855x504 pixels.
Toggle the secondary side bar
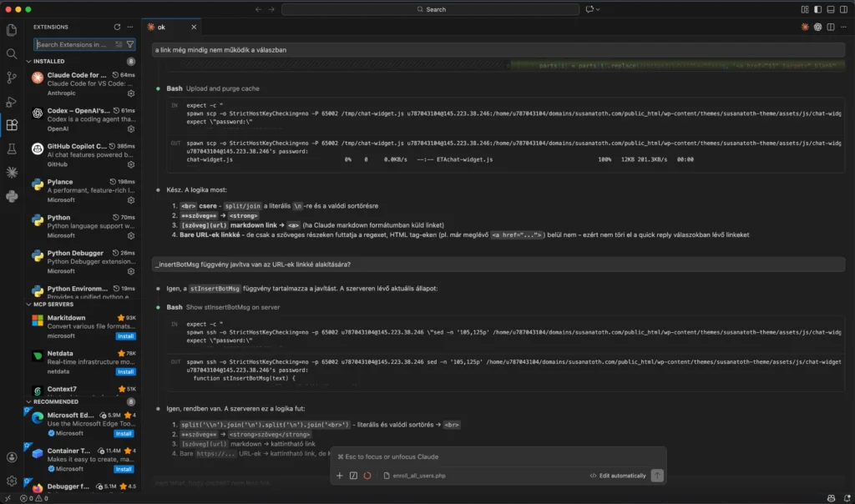(843, 8)
